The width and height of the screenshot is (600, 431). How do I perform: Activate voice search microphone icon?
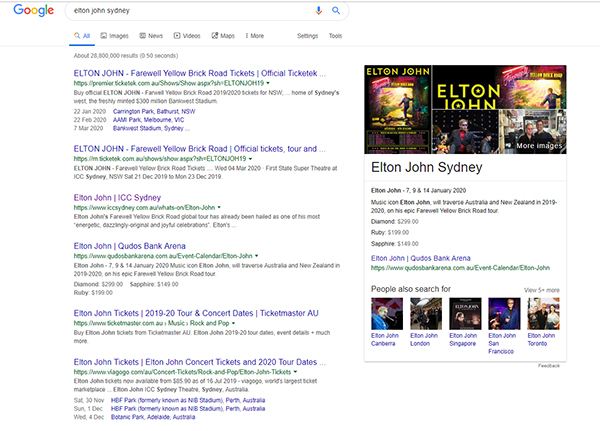[x=318, y=11]
